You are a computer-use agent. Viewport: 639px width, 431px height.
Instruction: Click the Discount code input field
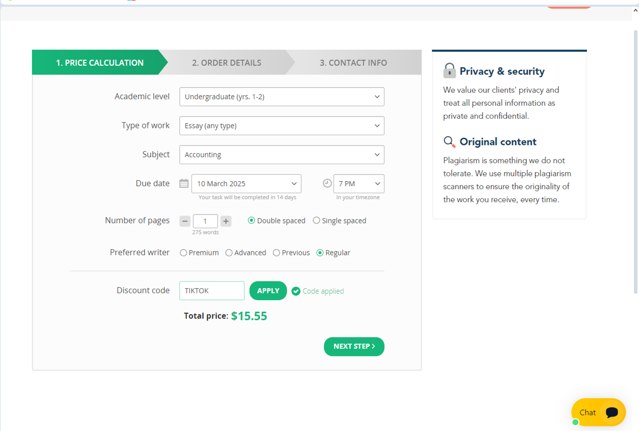click(x=212, y=291)
